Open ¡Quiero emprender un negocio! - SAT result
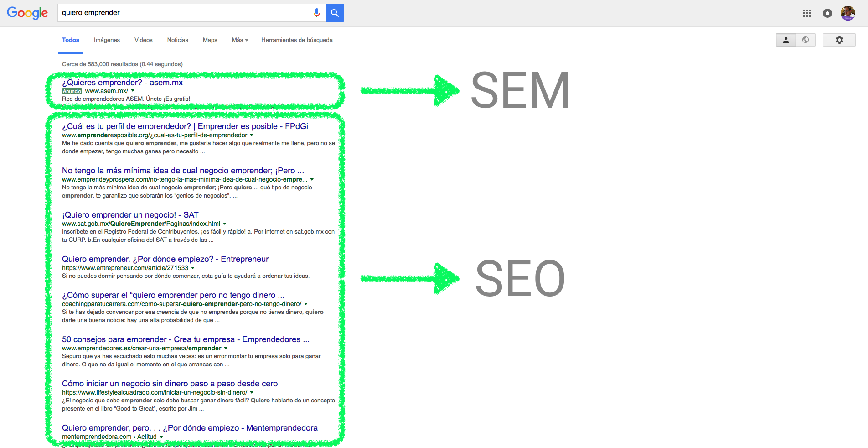The image size is (868, 448). click(130, 215)
